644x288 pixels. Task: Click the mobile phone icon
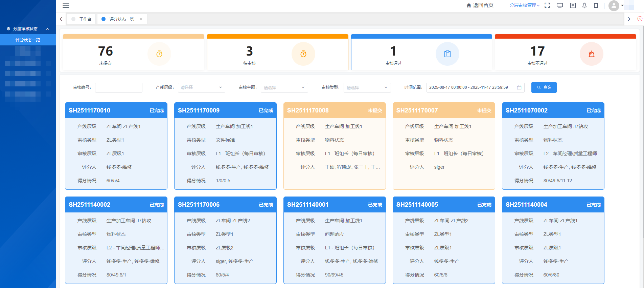pos(596,5)
